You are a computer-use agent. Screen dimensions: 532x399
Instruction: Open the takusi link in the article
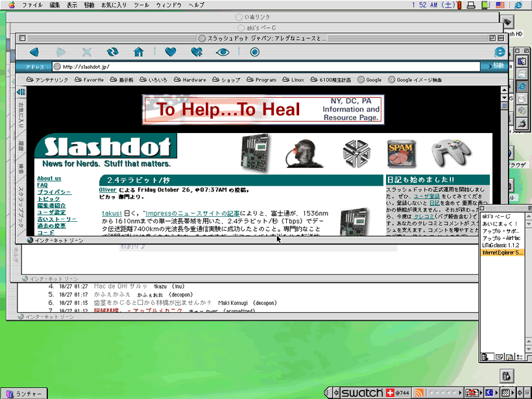click(112, 213)
